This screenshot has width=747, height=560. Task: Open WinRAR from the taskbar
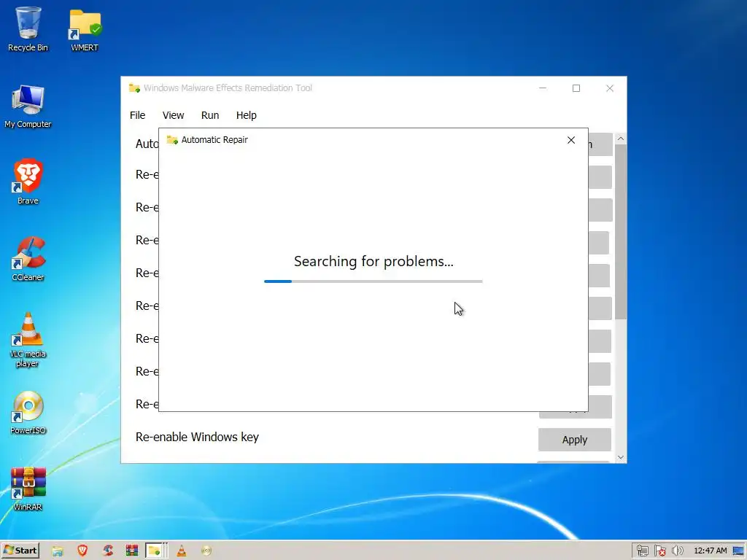132,551
